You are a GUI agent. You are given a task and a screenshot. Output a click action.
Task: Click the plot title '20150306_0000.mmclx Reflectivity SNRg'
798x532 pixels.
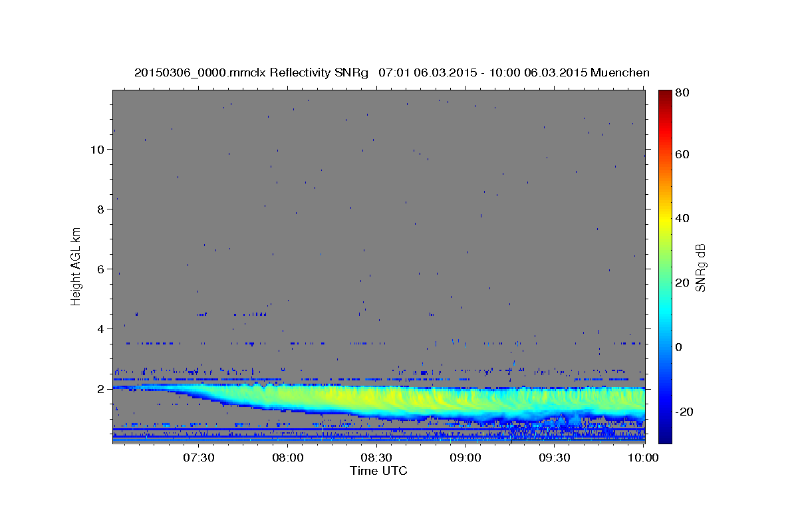pos(251,72)
